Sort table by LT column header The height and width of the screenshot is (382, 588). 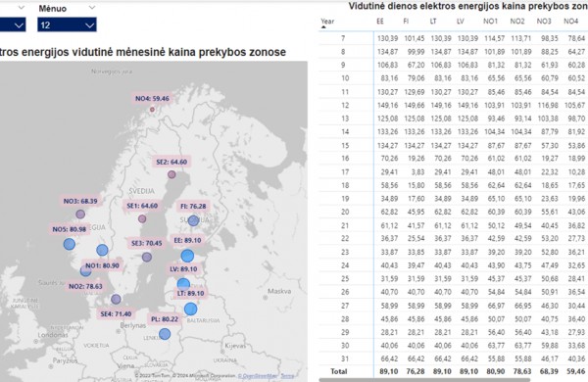(433, 22)
